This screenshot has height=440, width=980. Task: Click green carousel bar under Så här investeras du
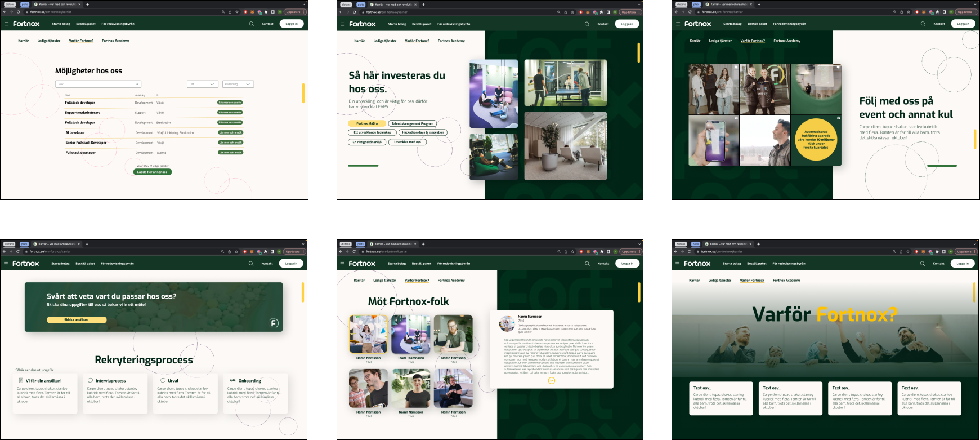[x=363, y=166]
